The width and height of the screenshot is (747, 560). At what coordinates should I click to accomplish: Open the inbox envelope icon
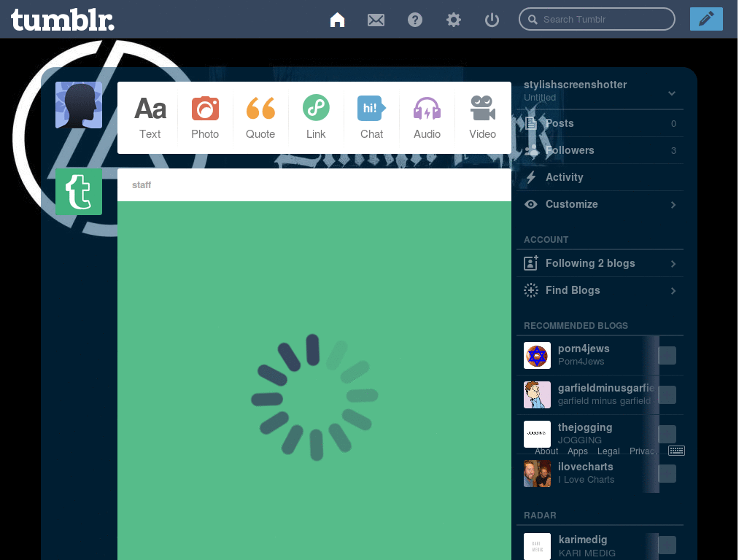pos(376,20)
